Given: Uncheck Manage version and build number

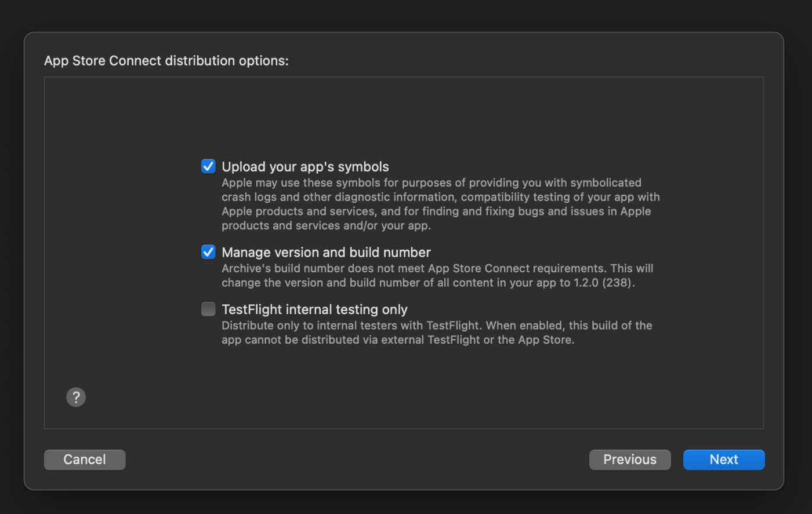Looking at the screenshot, I should (208, 252).
